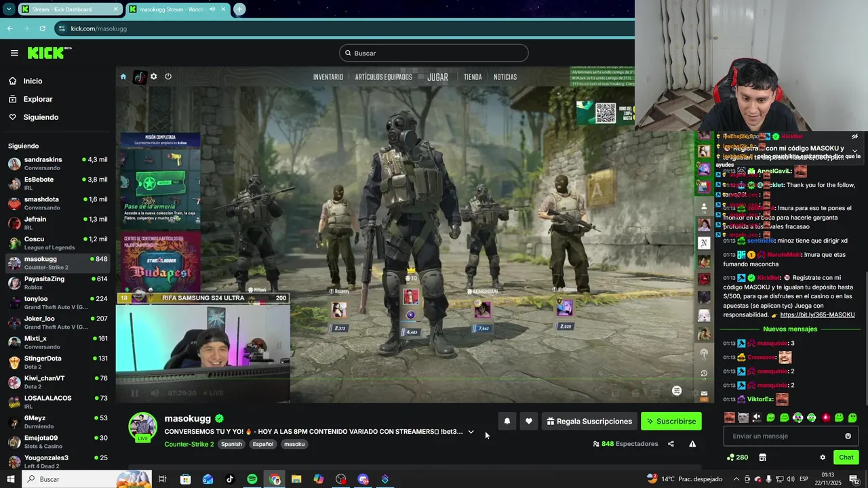868x488 pixels.
Task: Report stream with warning triangle icon
Action: 692,444
